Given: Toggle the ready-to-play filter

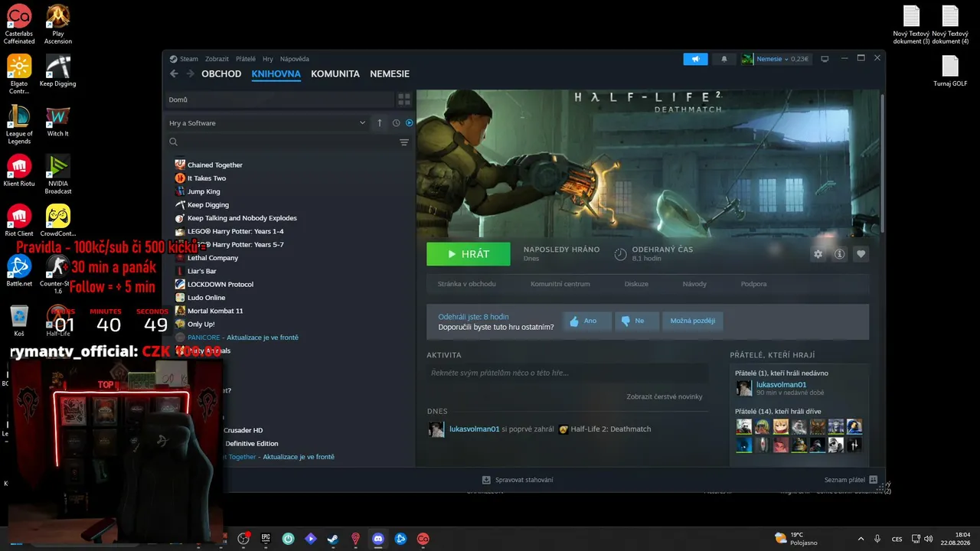Looking at the screenshot, I should 409,123.
